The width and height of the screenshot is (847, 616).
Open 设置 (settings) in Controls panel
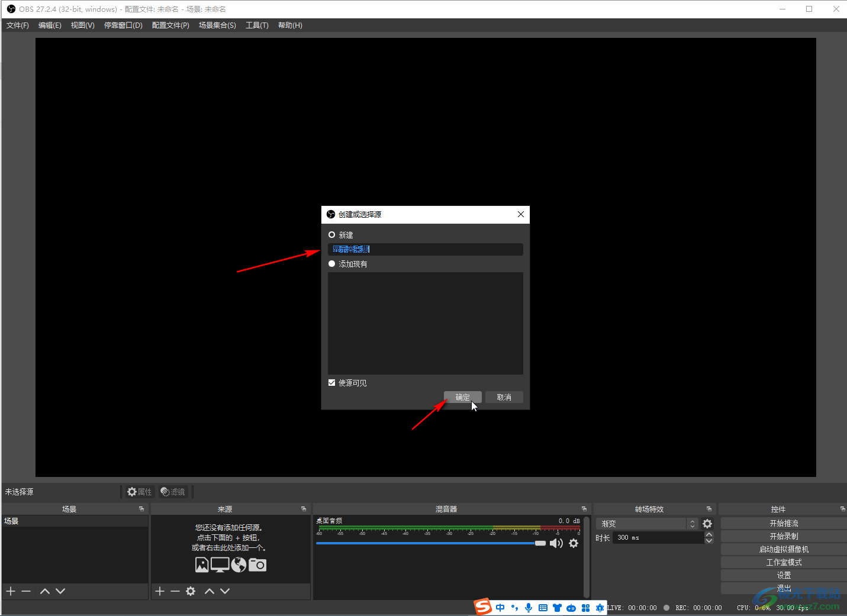click(784, 575)
